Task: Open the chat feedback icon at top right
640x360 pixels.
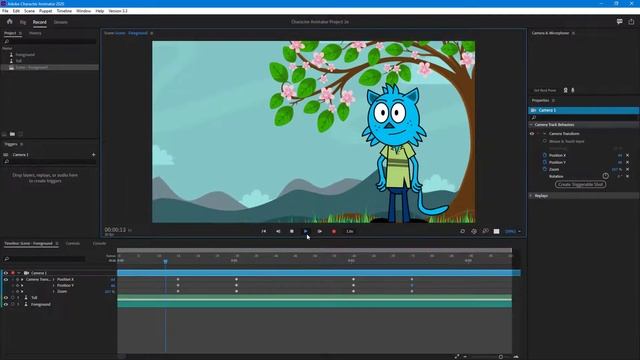Action: coord(620,22)
